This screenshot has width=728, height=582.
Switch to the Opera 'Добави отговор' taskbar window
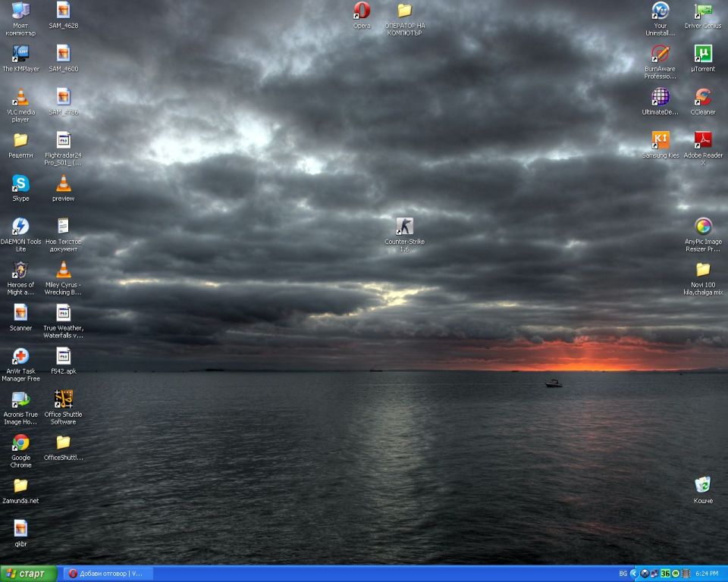pos(108,574)
